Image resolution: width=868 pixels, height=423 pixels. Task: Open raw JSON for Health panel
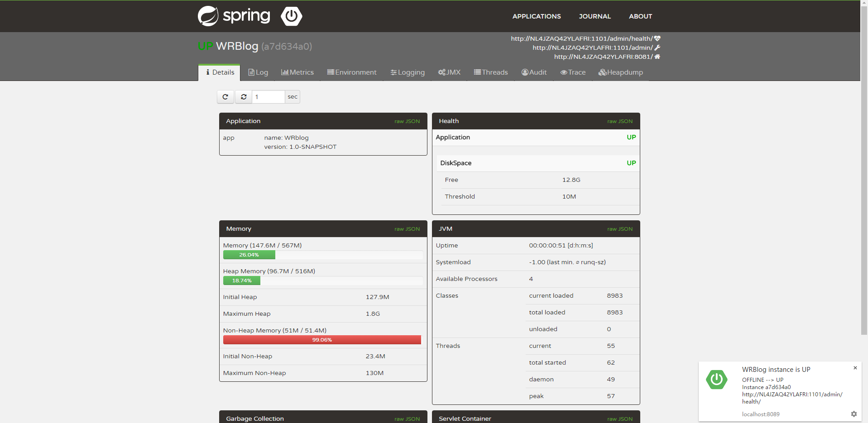point(620,121)
